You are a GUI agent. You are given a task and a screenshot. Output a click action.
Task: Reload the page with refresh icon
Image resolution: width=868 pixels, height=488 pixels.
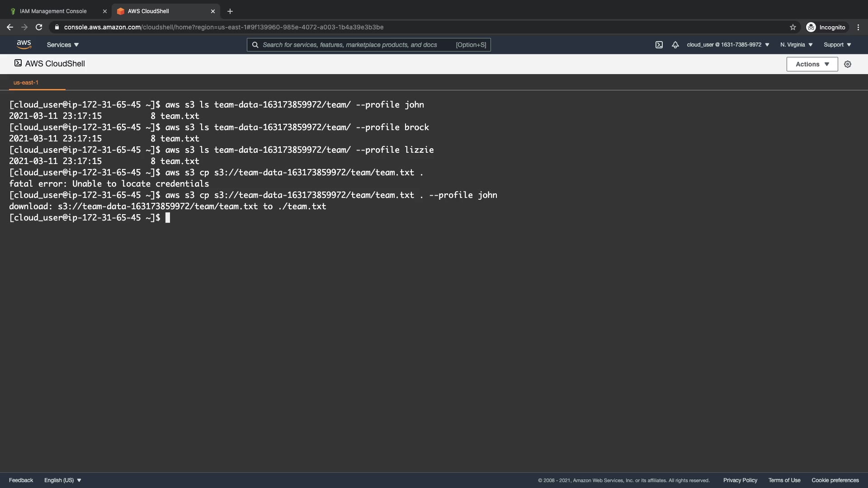point(39,27)
